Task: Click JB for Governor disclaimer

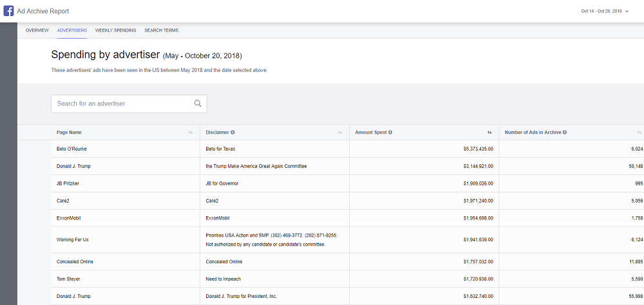Action: coord(222,183)
